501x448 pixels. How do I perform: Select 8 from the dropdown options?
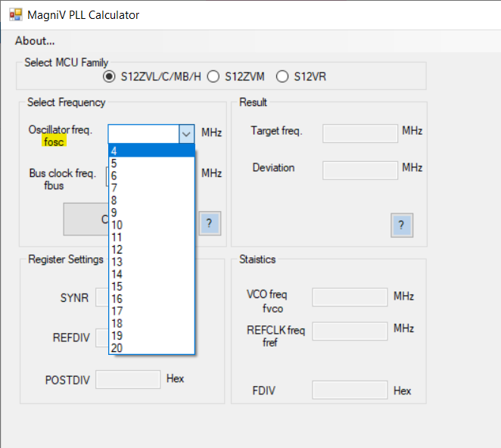point(152,201)
